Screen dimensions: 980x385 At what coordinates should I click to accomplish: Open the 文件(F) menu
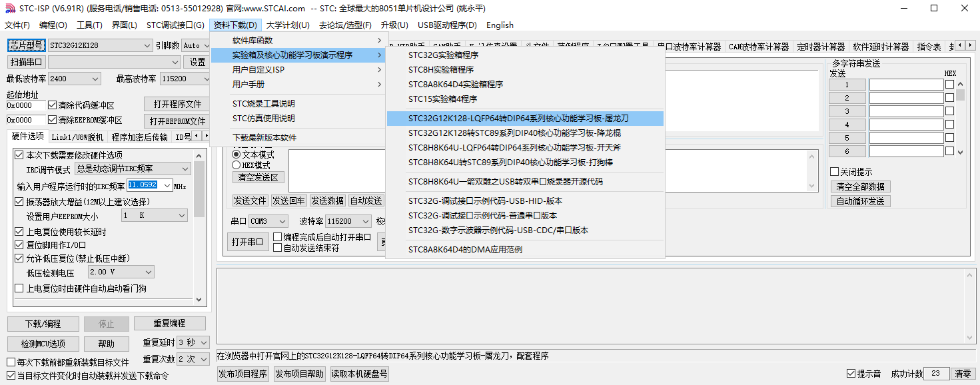click(x=17, y=25)
